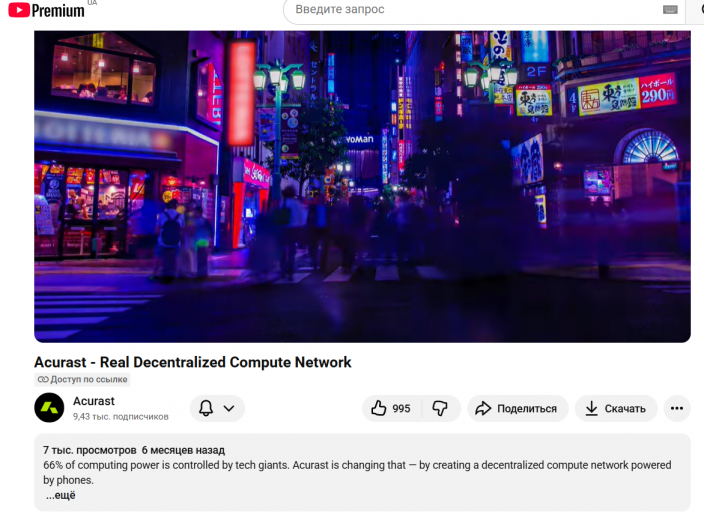Open the three-dot more actions menu
This screenshot has width=704, height=512.
pos(677,408)
